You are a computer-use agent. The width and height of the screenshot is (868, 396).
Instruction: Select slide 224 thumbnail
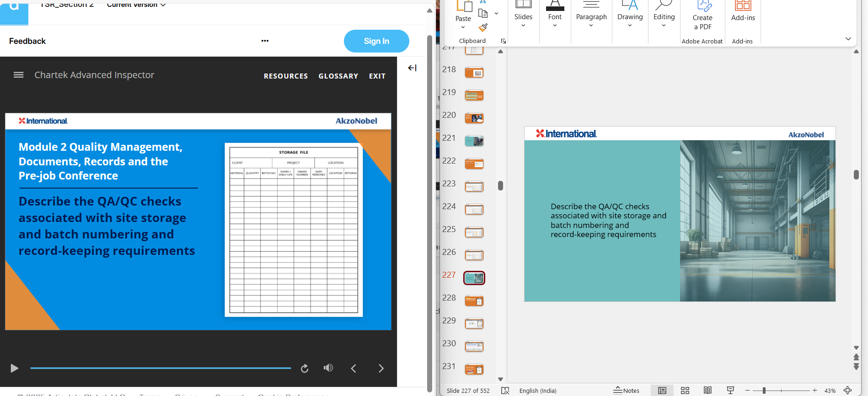pyautogui.click(x=474, y=210)
